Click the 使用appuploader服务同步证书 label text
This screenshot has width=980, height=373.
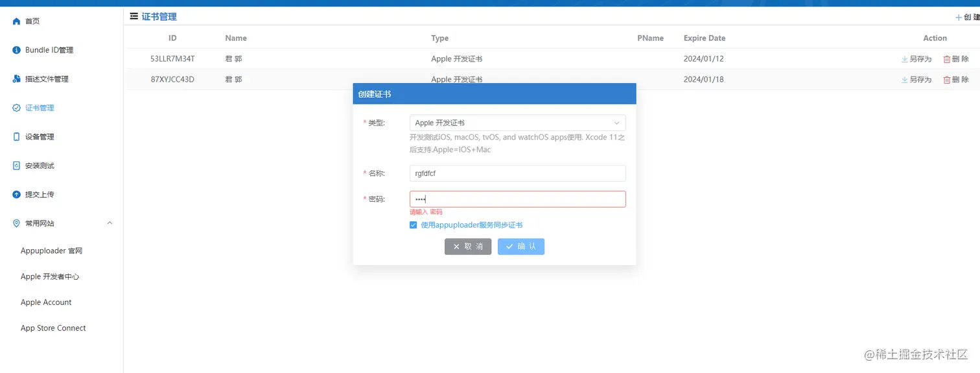pos(472,225)
